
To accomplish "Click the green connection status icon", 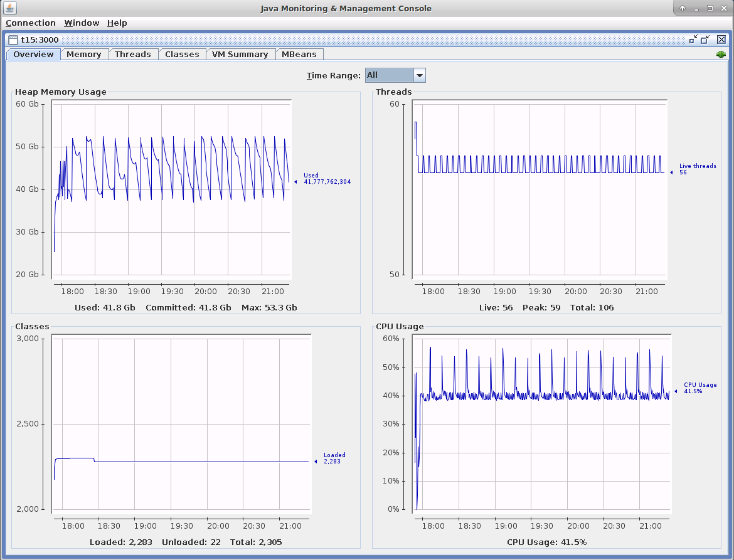I will (x=721, y=55).
